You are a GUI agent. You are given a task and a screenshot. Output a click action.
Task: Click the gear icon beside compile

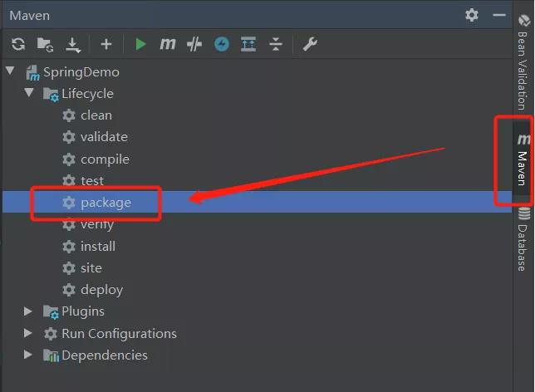coord(69,159)
